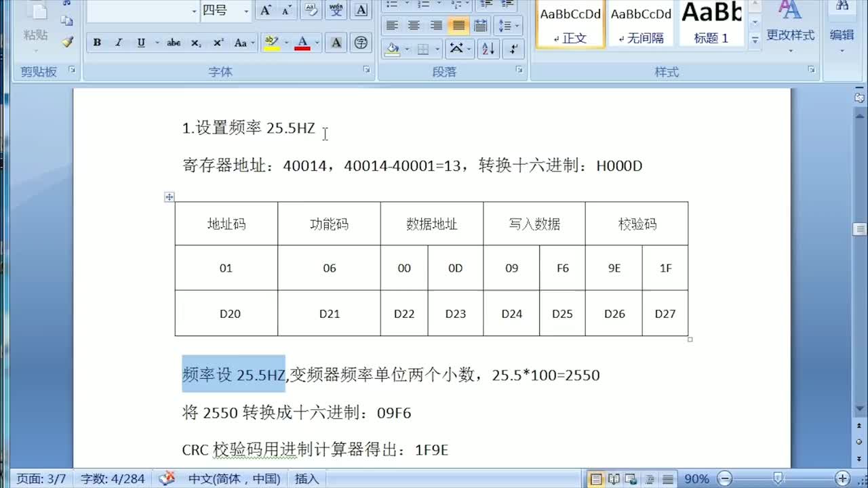Image resolution: width=868 pixels, height=488 pixels.
Task: Open the font name dropdown arrow
Action: (x=193, y=11)
